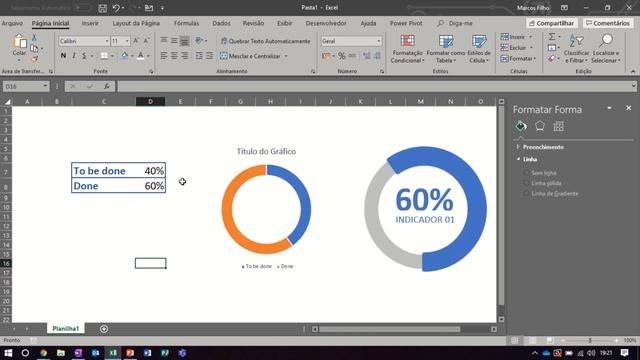Click Diga-me search box
The image size is (640, 360).
tap(455, 23)
